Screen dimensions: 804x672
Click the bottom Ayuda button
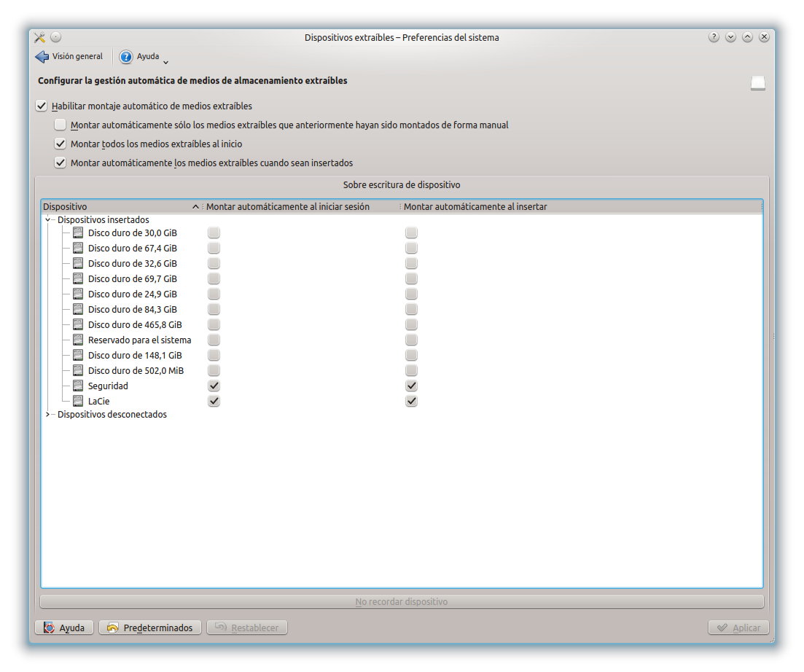(x=64, y=628)
